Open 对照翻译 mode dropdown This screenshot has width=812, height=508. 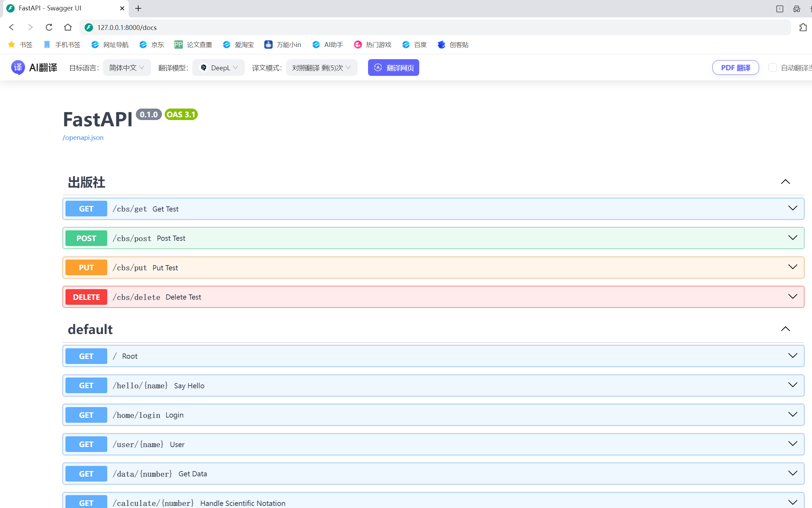coord(321,68)
